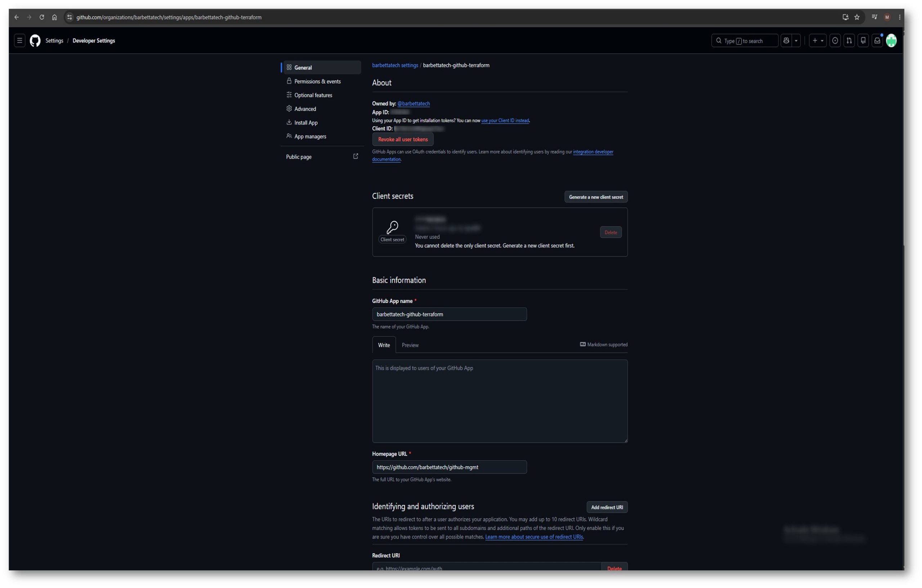Bookmark this page with the star icon
922x588 pixels.
(x=857, y=17)
